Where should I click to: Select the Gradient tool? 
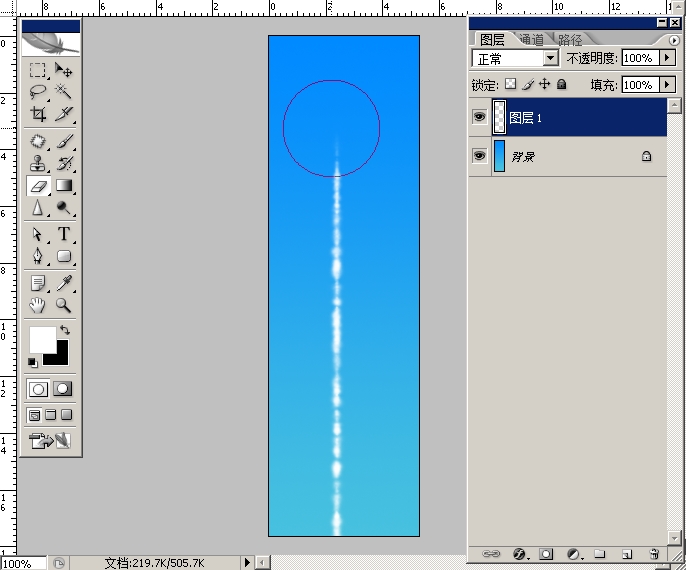tap(64, 186)
